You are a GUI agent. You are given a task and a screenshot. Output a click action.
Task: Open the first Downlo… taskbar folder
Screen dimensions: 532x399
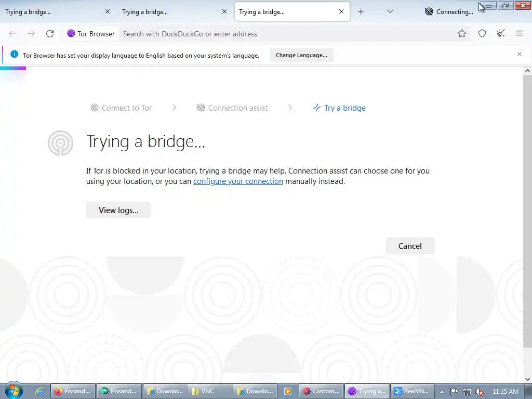click(166, 391)
